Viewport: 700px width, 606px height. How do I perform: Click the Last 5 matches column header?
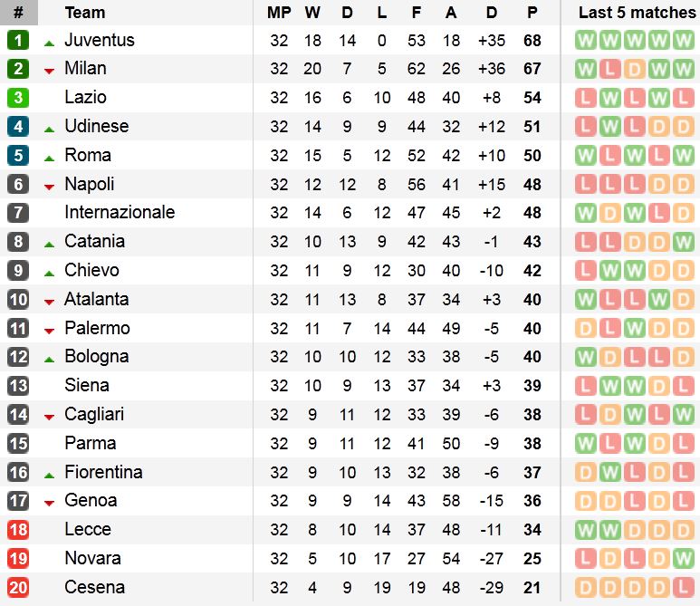point(637,13)
